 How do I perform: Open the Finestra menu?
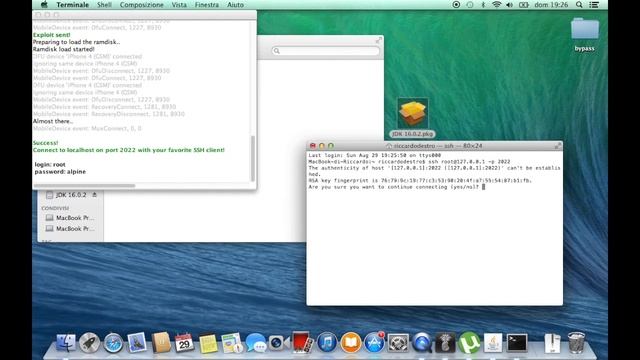(207, 5)
